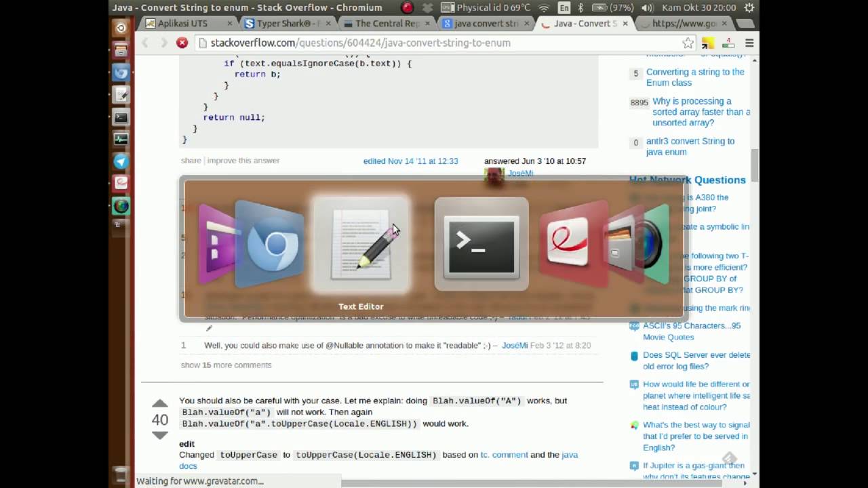Open the Ubuntu Dash from launcher
This screenshot has height=488, width=868.
click(x=121, y=28)
